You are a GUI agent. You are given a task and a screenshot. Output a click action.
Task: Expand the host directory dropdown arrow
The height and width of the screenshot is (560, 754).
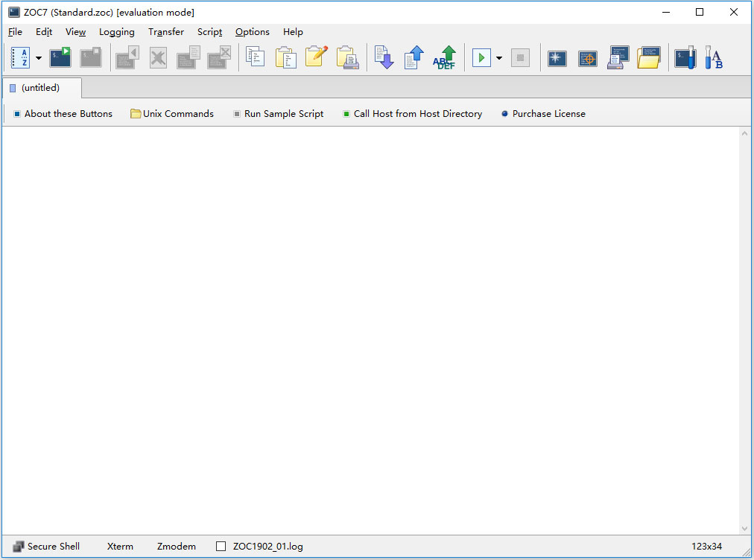coord(39,58)
